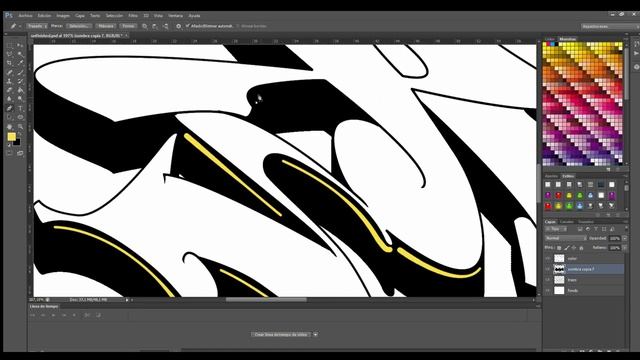This screenshot has height=360, width=640.
Task: Open the video timeline type dropdown arrow
Action: pos(316,334)
